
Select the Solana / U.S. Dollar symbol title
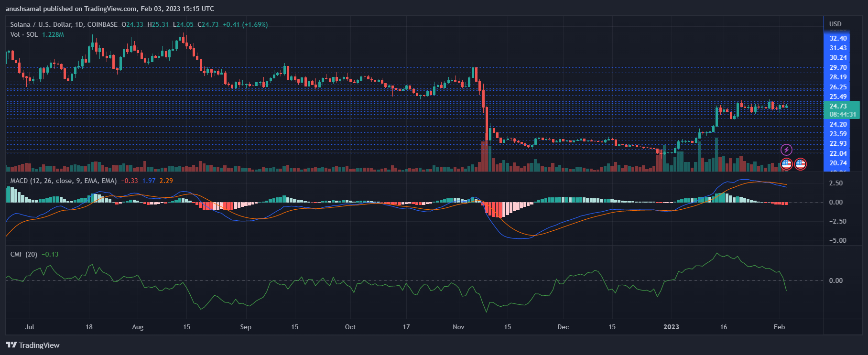tap(64, 24)
